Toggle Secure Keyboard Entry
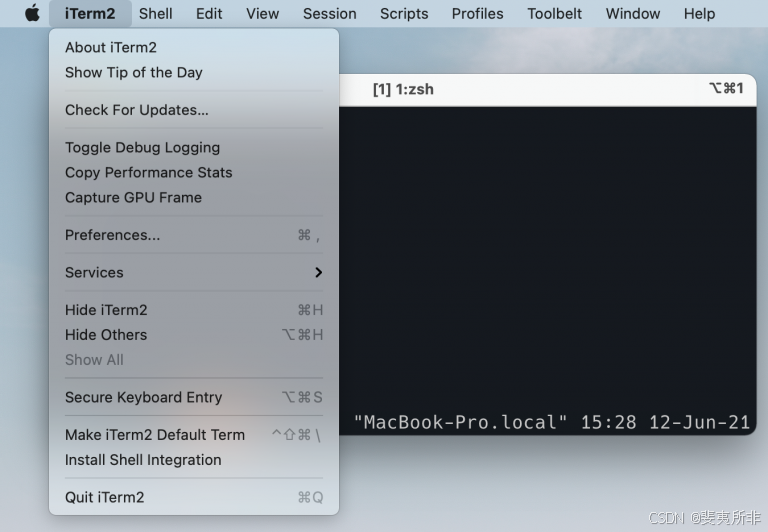Image resolution: width=768 pixels, height=532 pixels. tap(194, 397)
